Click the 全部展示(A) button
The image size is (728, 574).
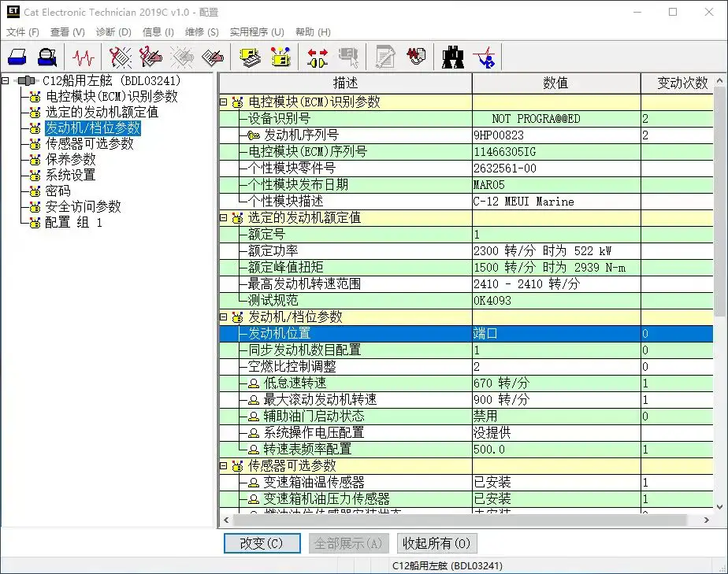[348, 543]
